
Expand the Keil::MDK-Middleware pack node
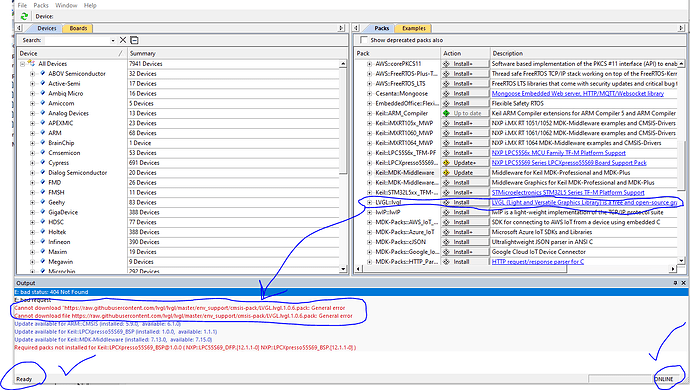click(370, 173)
